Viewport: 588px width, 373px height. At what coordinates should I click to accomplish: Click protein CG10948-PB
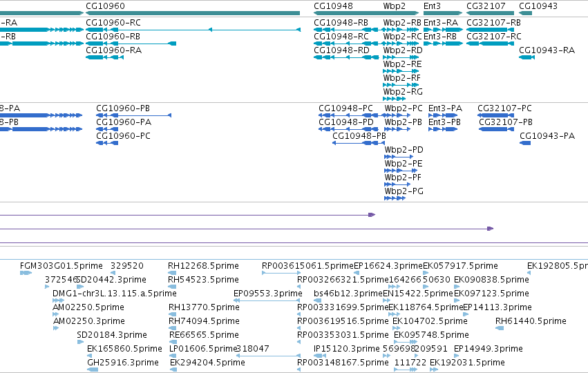359,136
